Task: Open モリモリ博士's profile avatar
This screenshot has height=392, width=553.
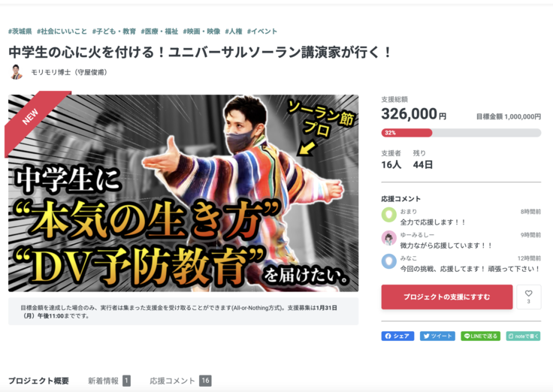Action: click(16, 72)
